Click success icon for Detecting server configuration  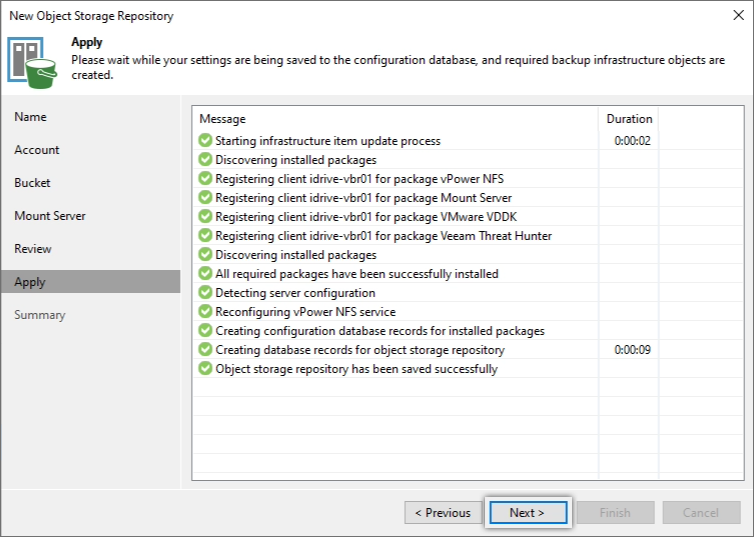(205, 292)
